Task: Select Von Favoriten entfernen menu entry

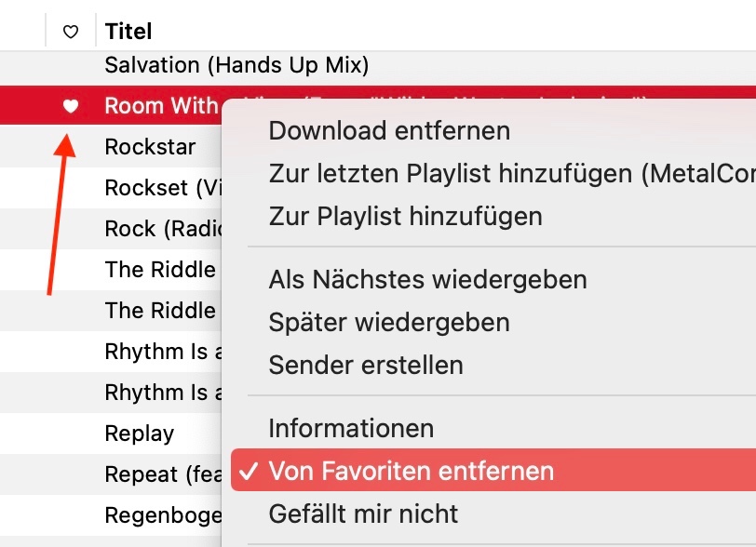Action: point(411,471)
